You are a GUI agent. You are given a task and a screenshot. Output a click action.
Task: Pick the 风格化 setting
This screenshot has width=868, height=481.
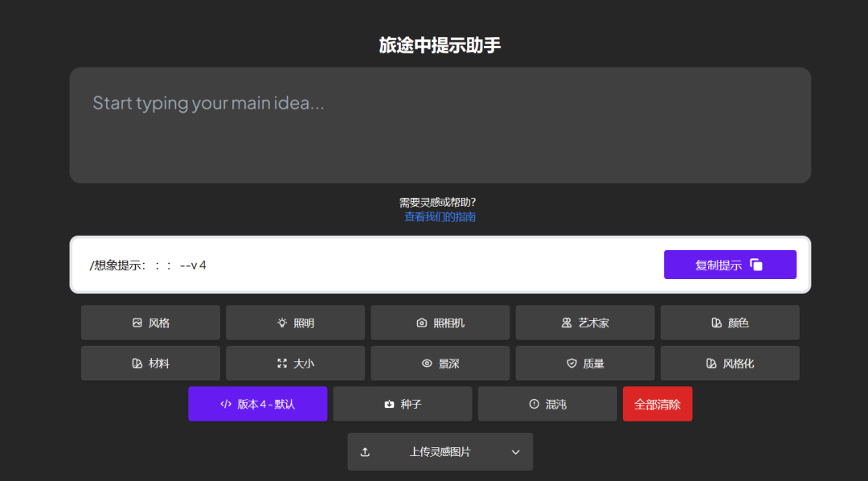coord(730,363)
